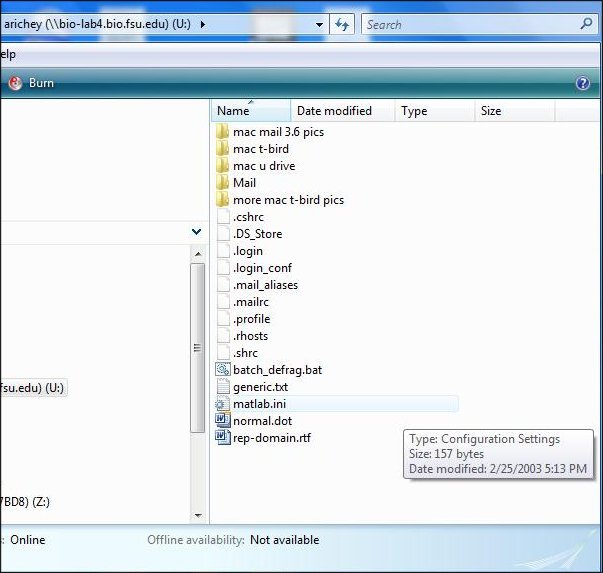Select file name rep-domain.rtf
The image size is (603, 573).
click(x=272, y=438)
